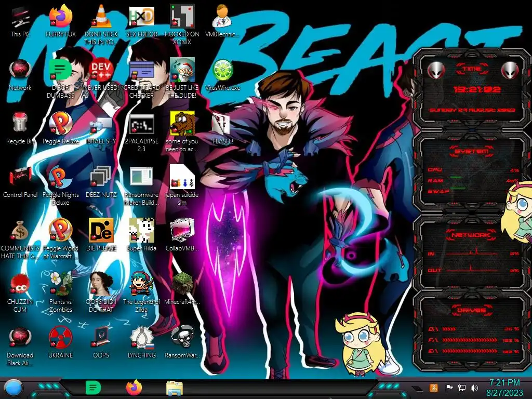Click the SYSTEM header in the gadget
This screenshot has width=532, height=399.
pyautogui.click(x=472, y=151)
